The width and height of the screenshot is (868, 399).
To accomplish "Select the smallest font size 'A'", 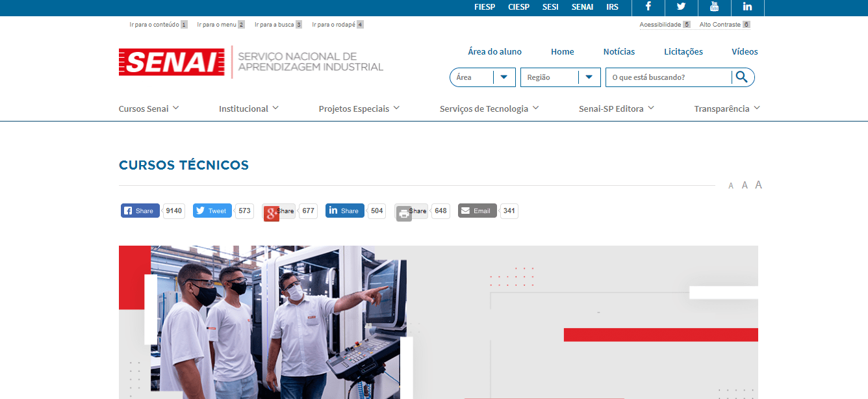I will (731, 186).
